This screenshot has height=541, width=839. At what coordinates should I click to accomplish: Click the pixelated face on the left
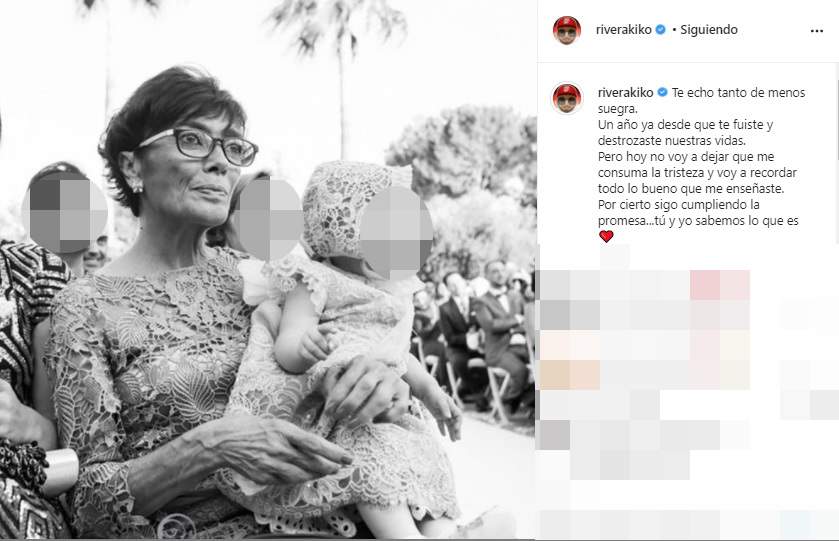[64, 212]
